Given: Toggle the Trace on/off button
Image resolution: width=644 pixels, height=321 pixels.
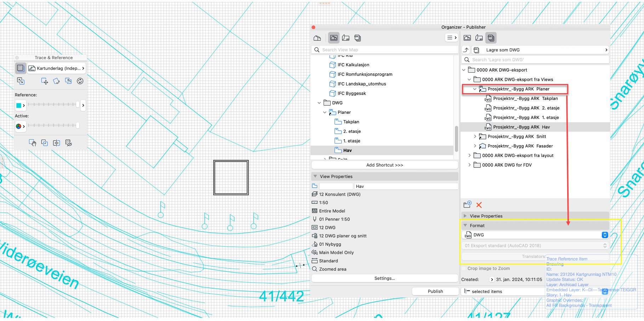Looking at the screenshot, I should click(21, 68).
